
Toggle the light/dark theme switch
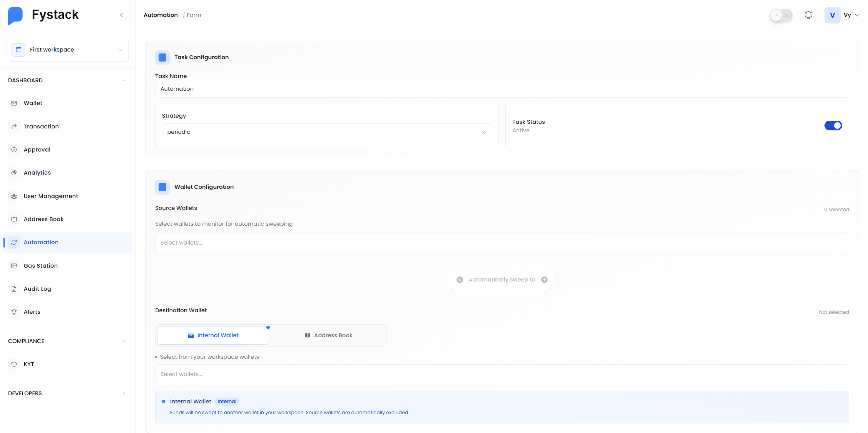(x=781, y=15)
